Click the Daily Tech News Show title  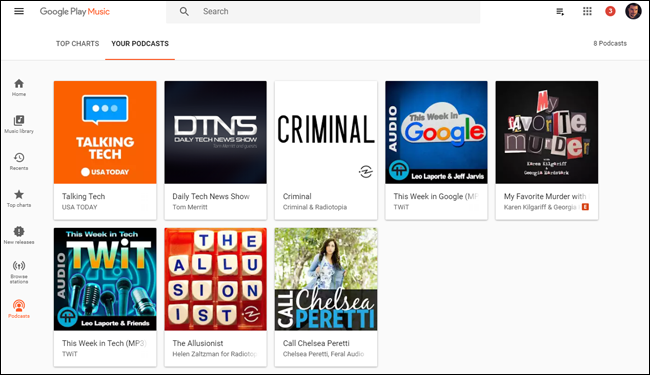[211, 196]
